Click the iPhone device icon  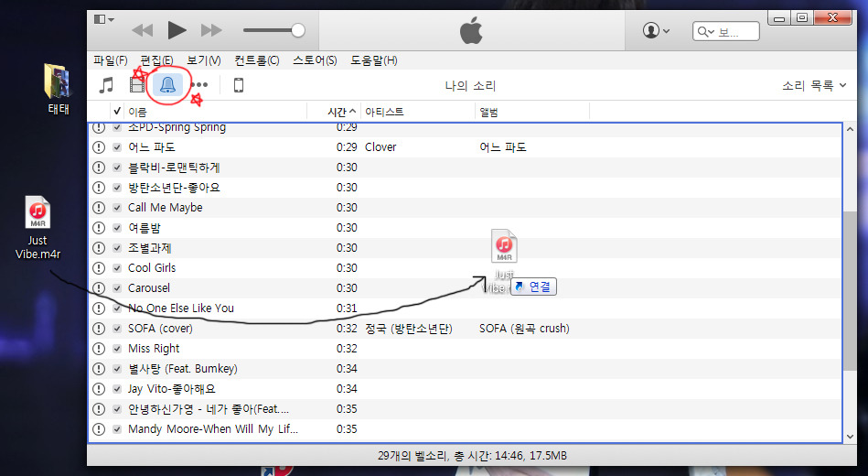[x=239, y=85]
